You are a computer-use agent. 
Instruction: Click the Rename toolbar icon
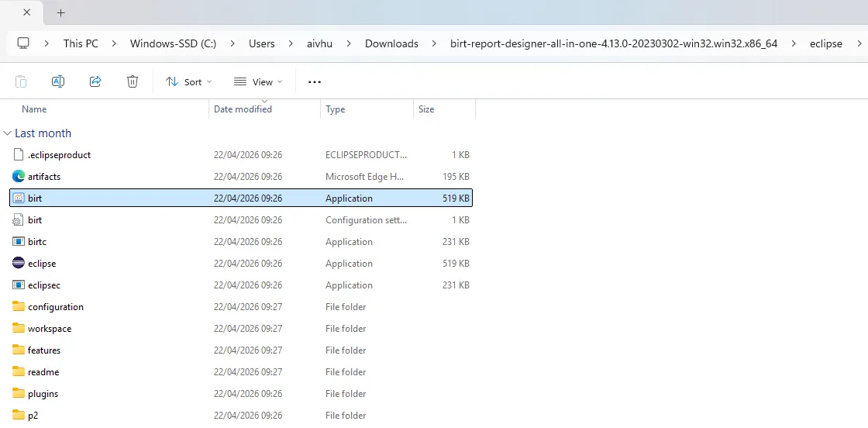57,81
